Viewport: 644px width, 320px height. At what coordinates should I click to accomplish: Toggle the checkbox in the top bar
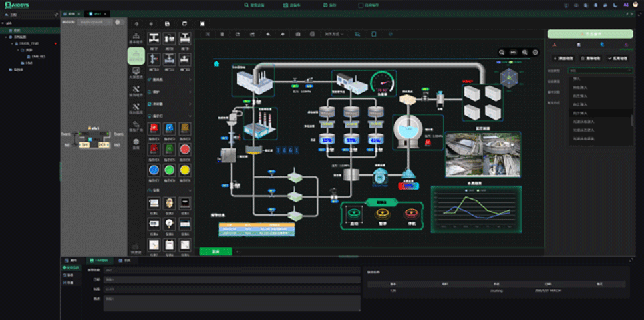361,5
